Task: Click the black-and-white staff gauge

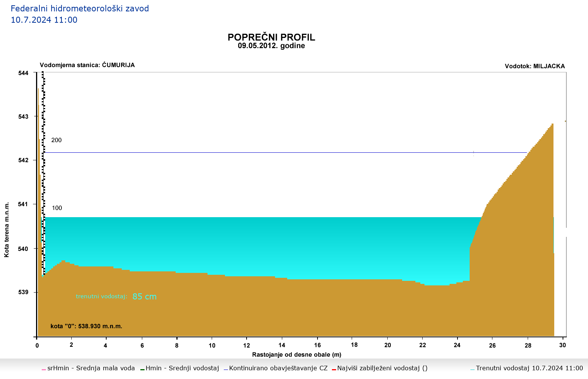Action: pos(43,152)
